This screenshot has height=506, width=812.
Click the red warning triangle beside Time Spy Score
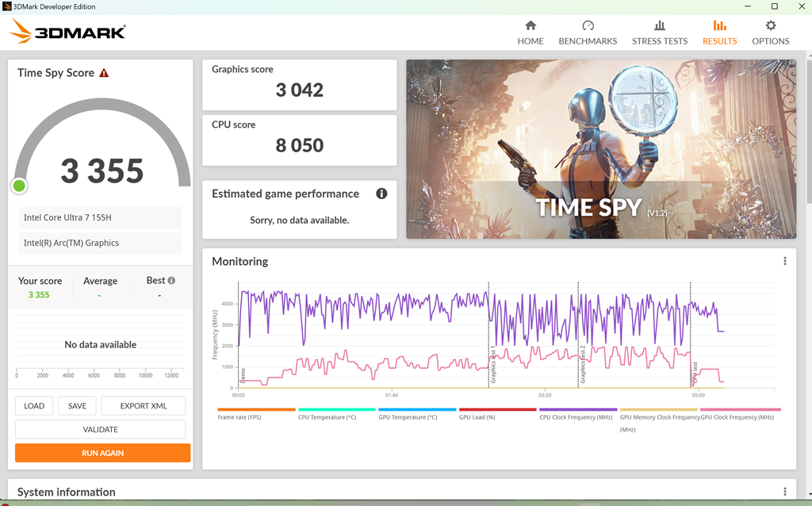(x=104, y=73)
